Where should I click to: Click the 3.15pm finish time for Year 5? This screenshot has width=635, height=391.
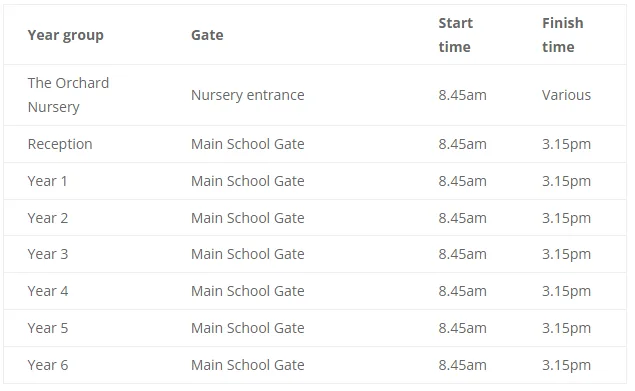tap(566, 328)
